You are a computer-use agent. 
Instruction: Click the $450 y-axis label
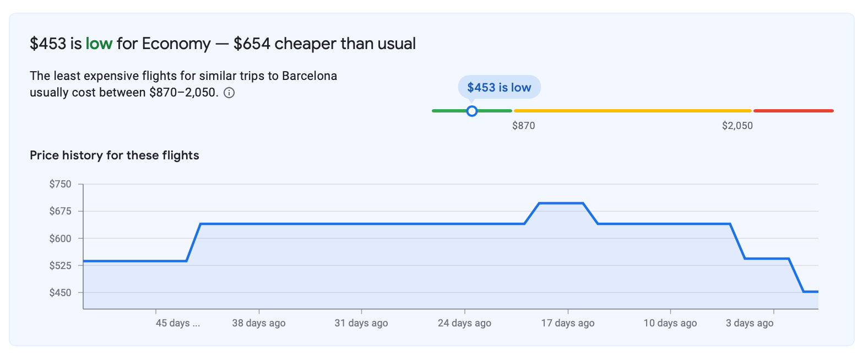61,293
